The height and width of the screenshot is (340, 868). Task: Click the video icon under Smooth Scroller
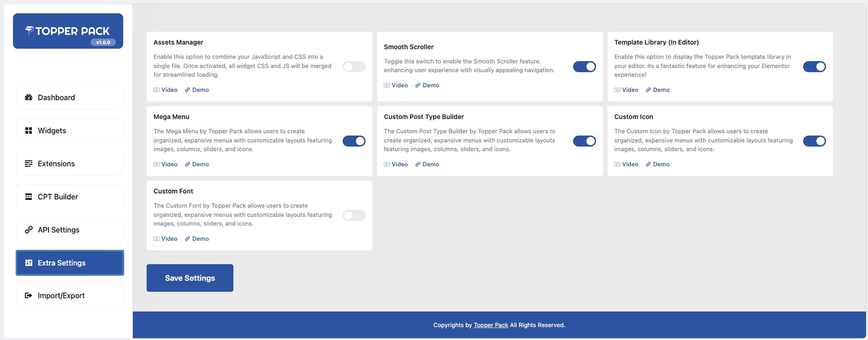coord(387,85)
